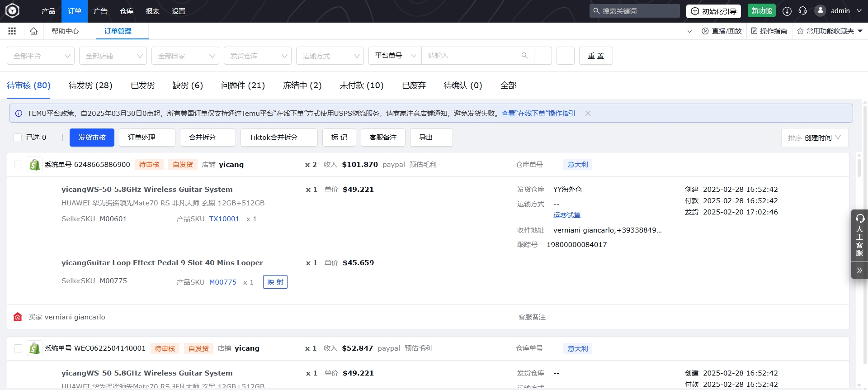Select checkbox for order WEC0622504140001

(18, 348)
